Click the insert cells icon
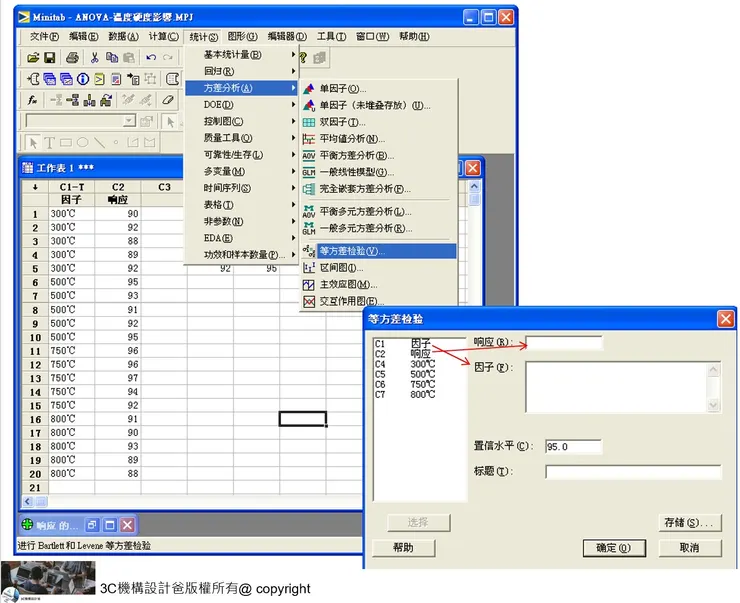The image size is (740, 603). tap(56, 100)
